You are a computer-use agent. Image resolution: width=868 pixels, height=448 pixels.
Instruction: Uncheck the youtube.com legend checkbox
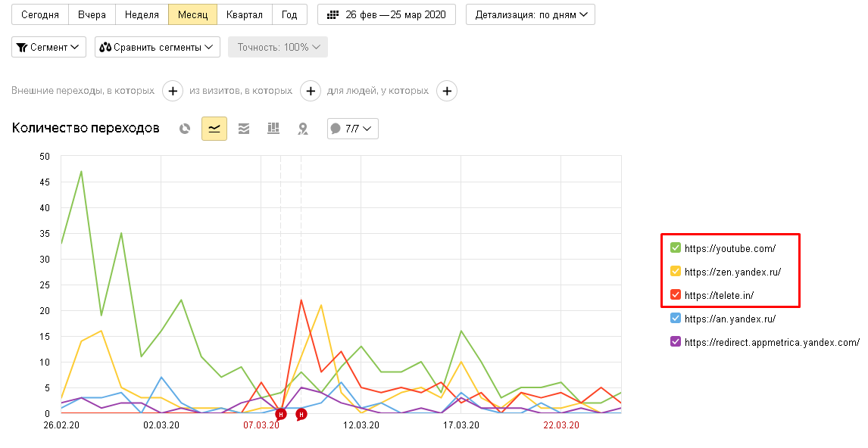click(676, 247)
